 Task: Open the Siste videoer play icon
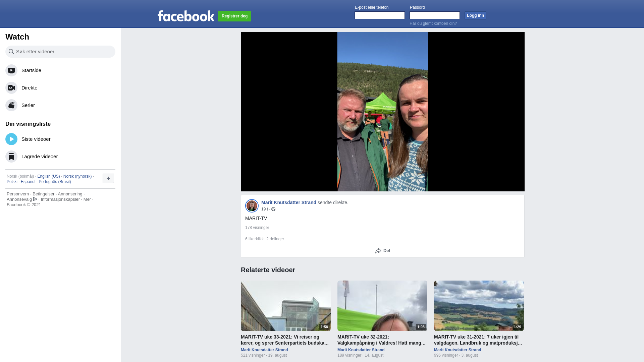[x=11, y=139]
